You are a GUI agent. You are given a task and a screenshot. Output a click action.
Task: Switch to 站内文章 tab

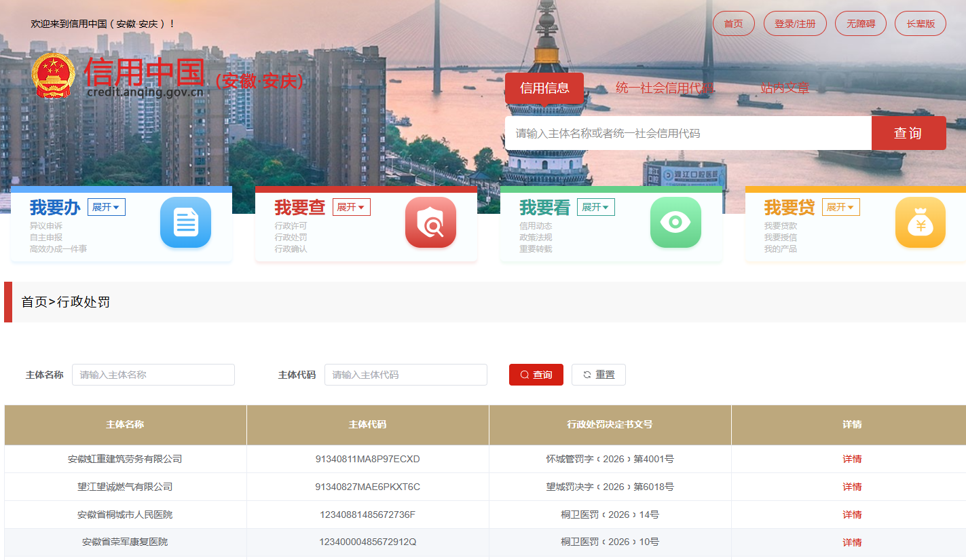coord(785,88)
